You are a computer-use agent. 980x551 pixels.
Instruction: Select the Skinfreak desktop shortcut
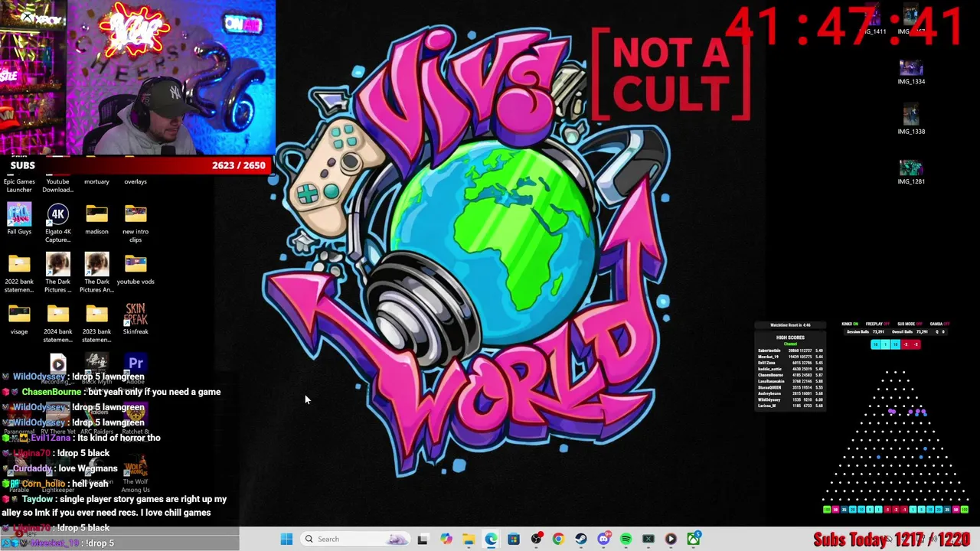pos(136,319)
